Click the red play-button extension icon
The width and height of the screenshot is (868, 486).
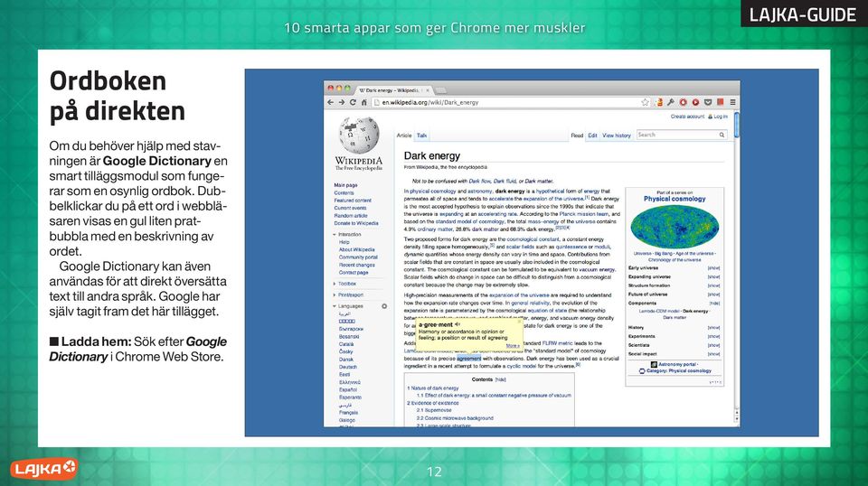(695, 102)
